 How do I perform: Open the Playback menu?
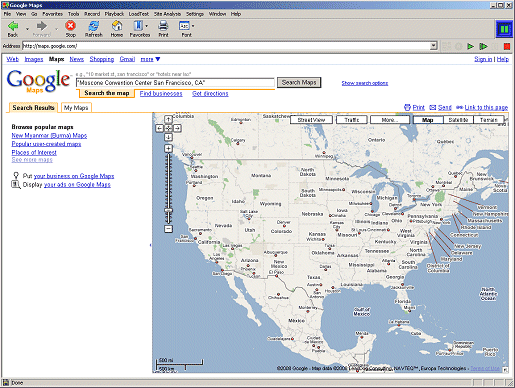114,14
